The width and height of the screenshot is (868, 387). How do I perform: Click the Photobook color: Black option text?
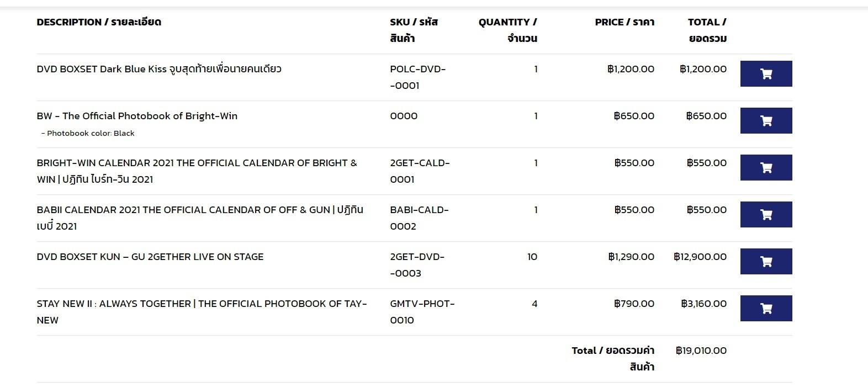coord(88,133)
